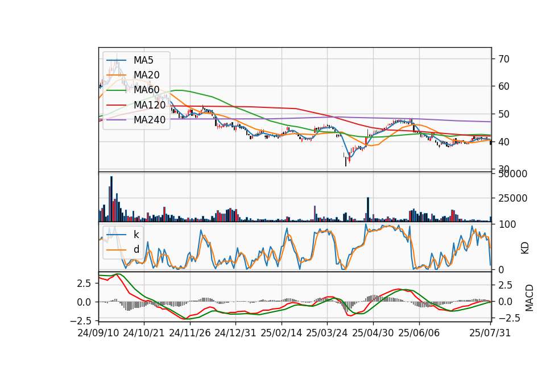Click the MA5 legend label
The image size is (546, 392).
(143, 60)
